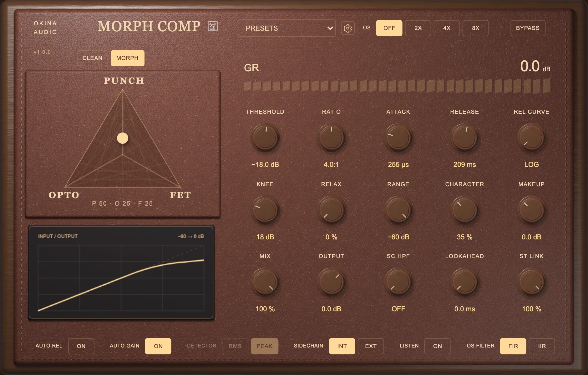Click the Ratio knob
This screenshot has width=588, height=375.
[331, 137]
